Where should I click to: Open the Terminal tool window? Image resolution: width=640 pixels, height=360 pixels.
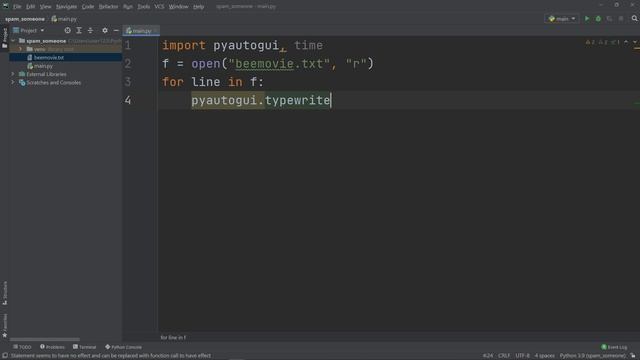(84, 347)
